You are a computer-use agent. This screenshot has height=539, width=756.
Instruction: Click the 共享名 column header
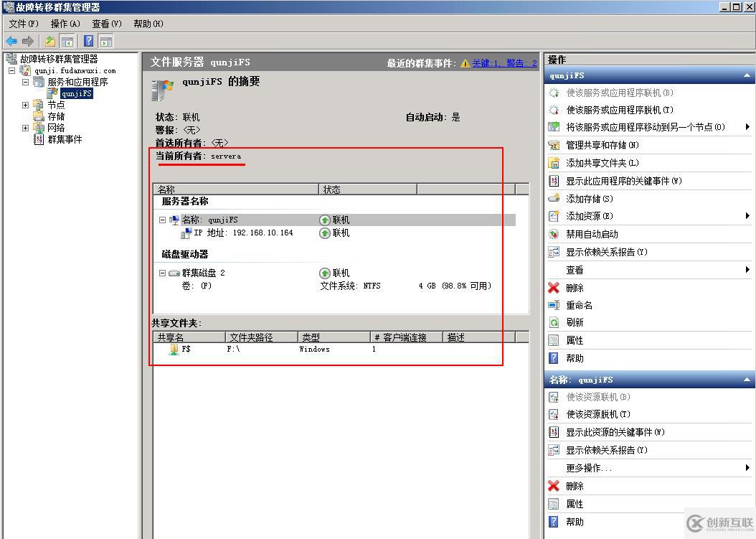(189, 337)
